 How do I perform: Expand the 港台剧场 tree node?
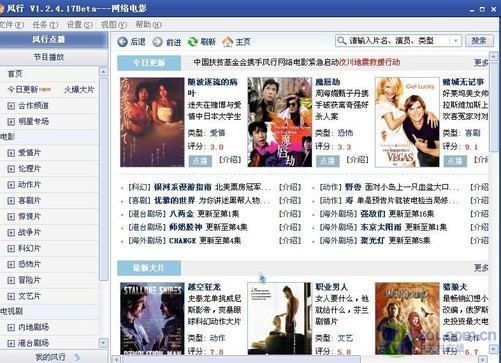(x=11, y=343)
